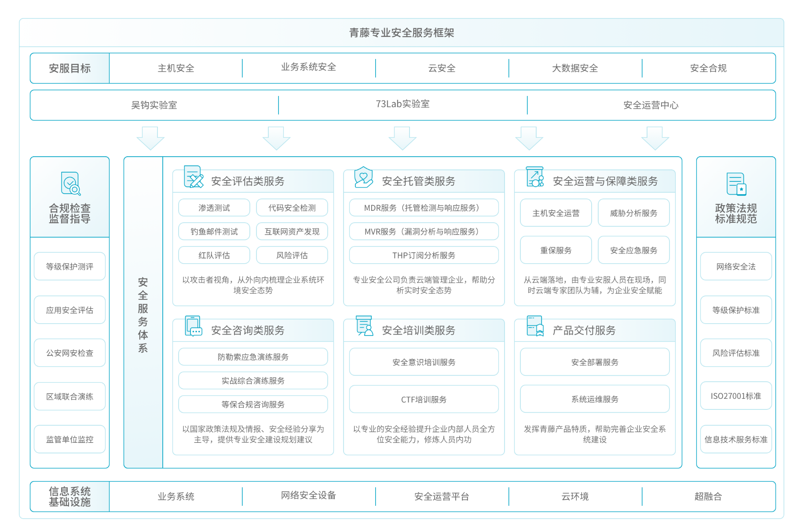Select 网络安全法 in right panel
Viewport: 812px width, 530px height.
(736, 266)
